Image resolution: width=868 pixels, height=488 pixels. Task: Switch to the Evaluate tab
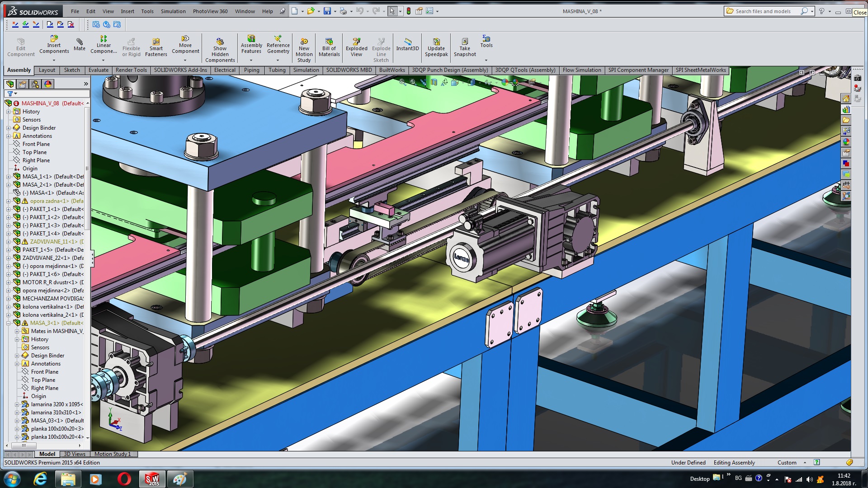[x=98, y=70]
